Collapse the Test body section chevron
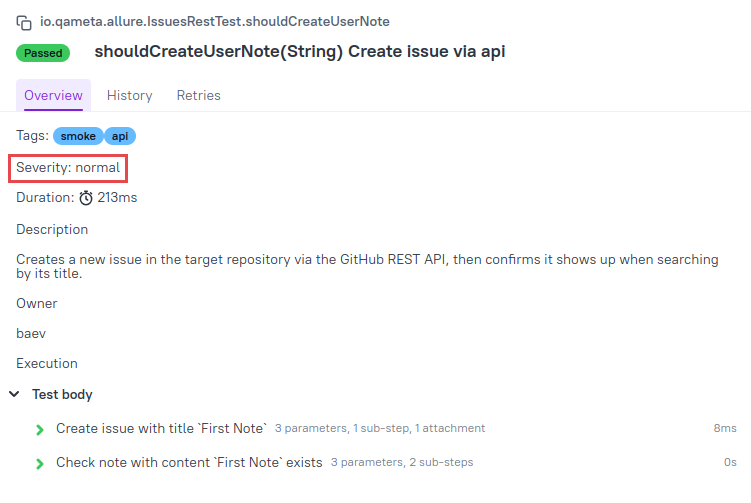Screen dimensions: 751x503 (x=14, y=394)
